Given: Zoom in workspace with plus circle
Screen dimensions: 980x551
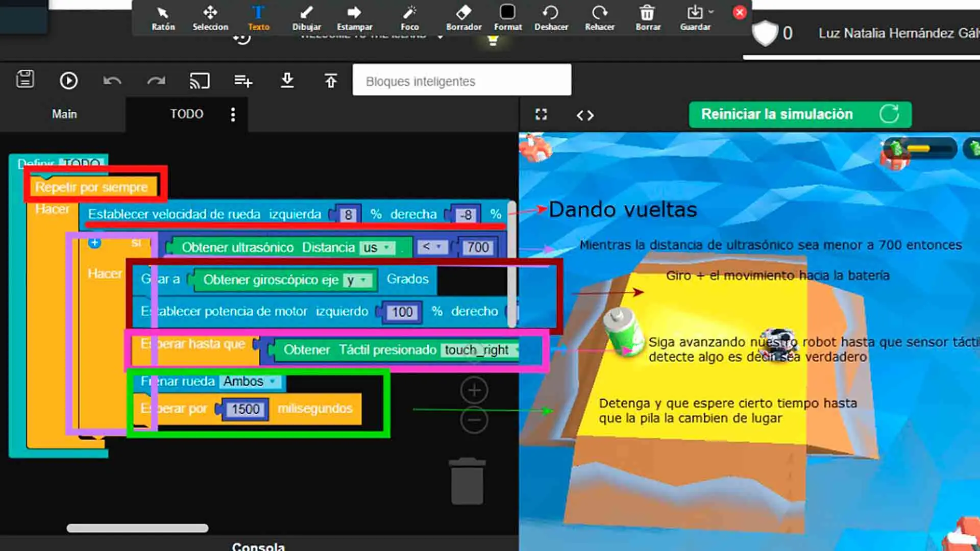Looking at the screenshot, I should (474, 390).
